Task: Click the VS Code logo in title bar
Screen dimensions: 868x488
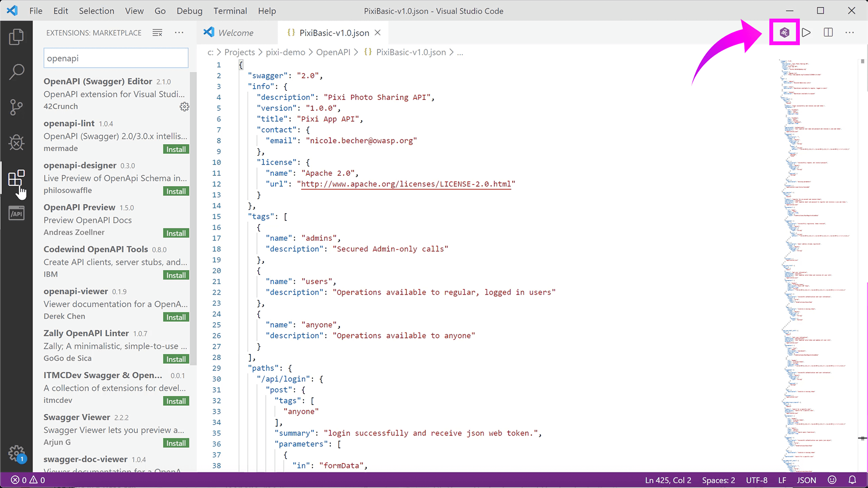Action: (x=12, y=10)
